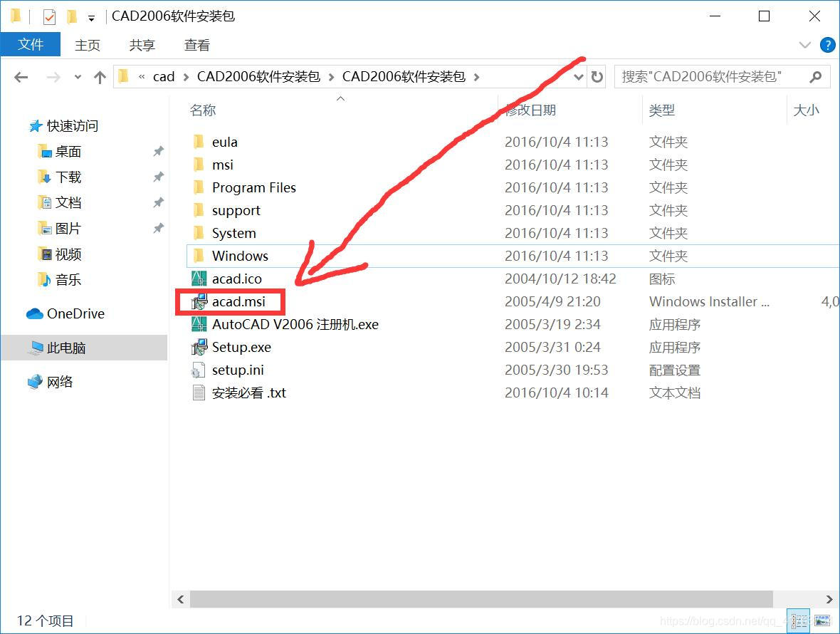Click the forward navigation arrow
Screen dimensions: 840x634
pos(53,77)
